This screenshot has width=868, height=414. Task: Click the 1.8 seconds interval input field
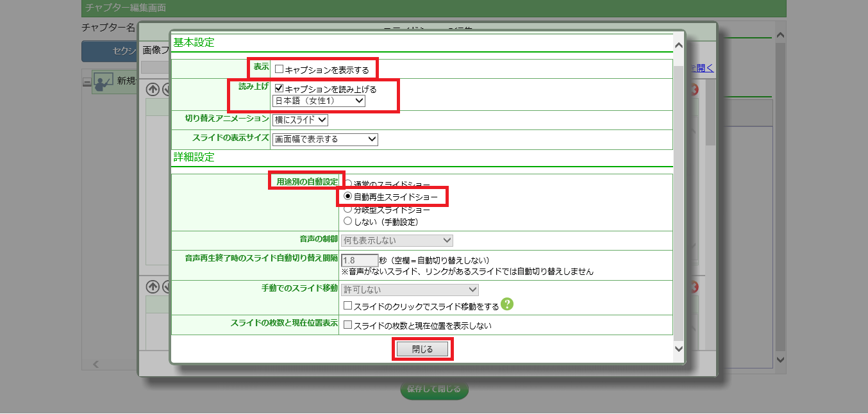(360, 260)
